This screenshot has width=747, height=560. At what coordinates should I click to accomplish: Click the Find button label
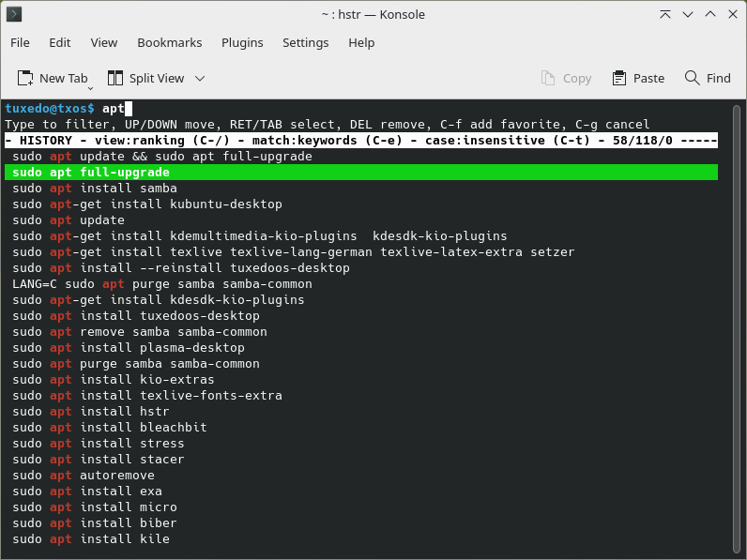pyautogui.click(x=719, y=78)
